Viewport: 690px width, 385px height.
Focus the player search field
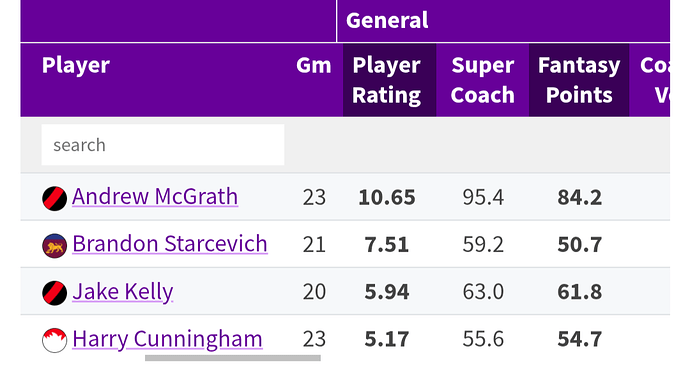tap(163, 145)
